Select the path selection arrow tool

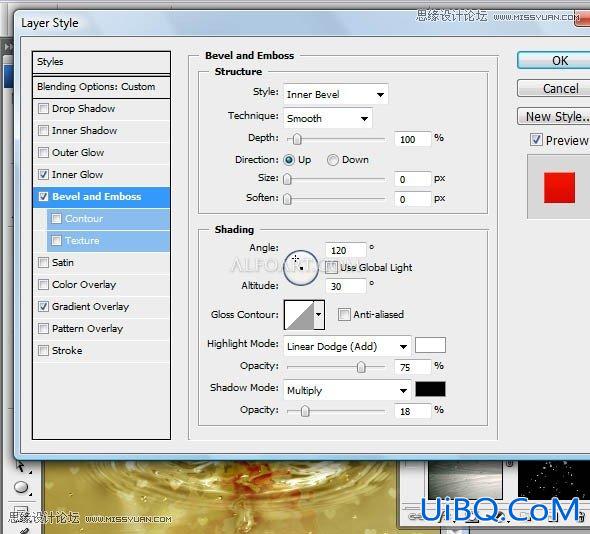pos(21,467)
